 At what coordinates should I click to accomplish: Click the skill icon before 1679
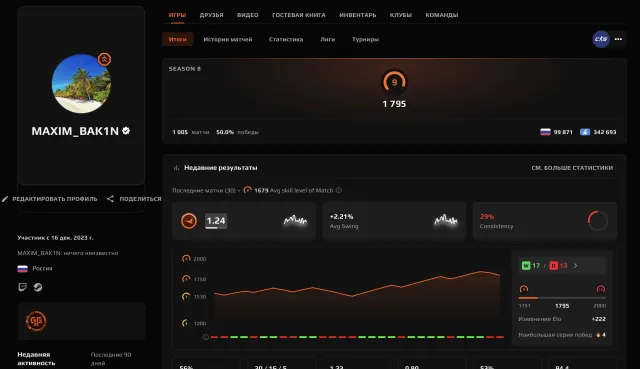pyautogui.click(x=247, y=190)
